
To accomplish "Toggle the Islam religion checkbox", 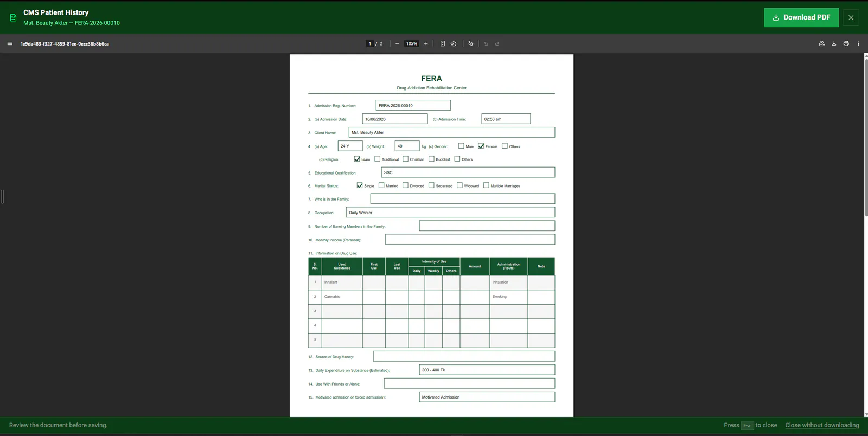I will (357, 159).
